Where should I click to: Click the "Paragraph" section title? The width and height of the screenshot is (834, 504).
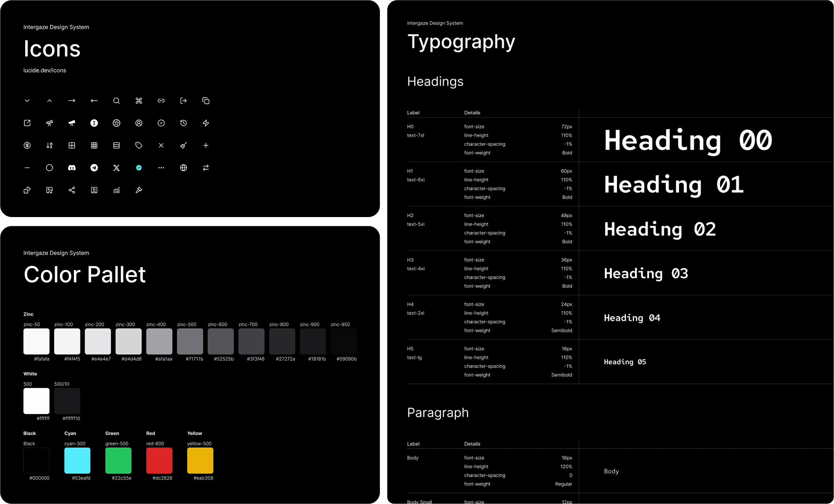pos(438,413)
